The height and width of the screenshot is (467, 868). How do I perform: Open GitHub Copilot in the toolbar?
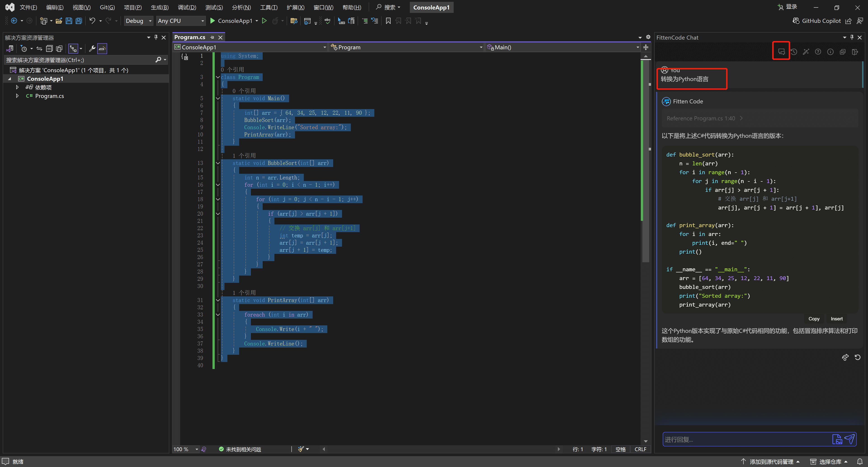pyautogui.click(x=817, y=21)
